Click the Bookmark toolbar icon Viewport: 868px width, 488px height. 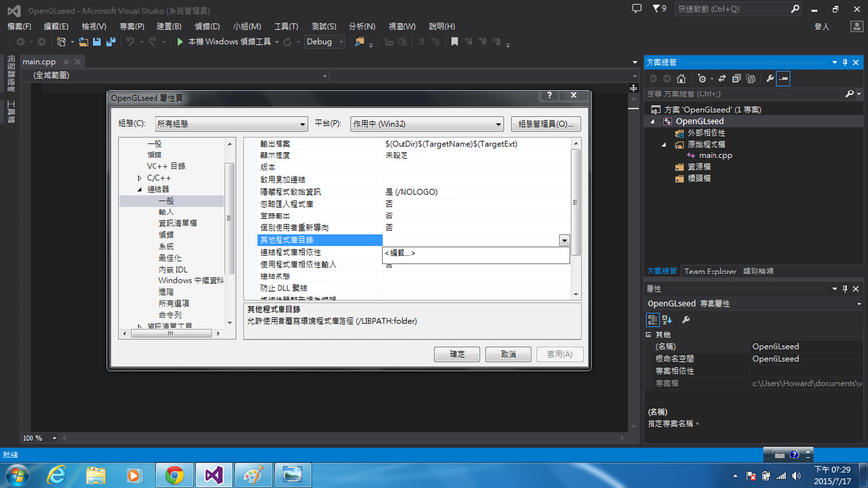(454, 42)
